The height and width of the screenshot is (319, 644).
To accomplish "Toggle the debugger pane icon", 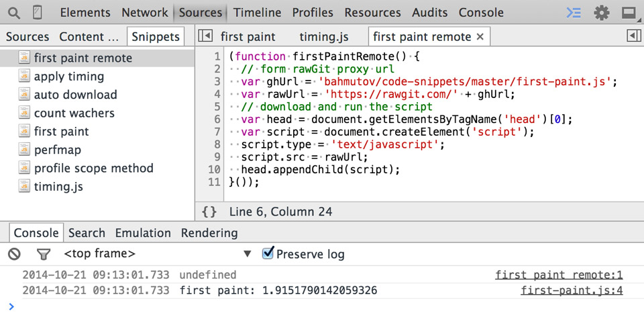I will 633,36.
